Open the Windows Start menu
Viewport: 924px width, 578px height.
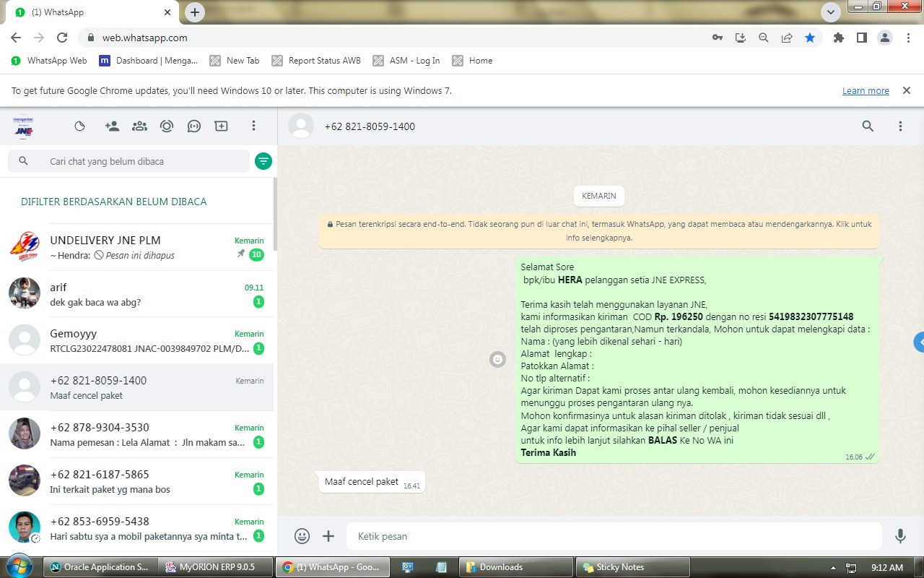pyautogui.click(x=18, y=566)
